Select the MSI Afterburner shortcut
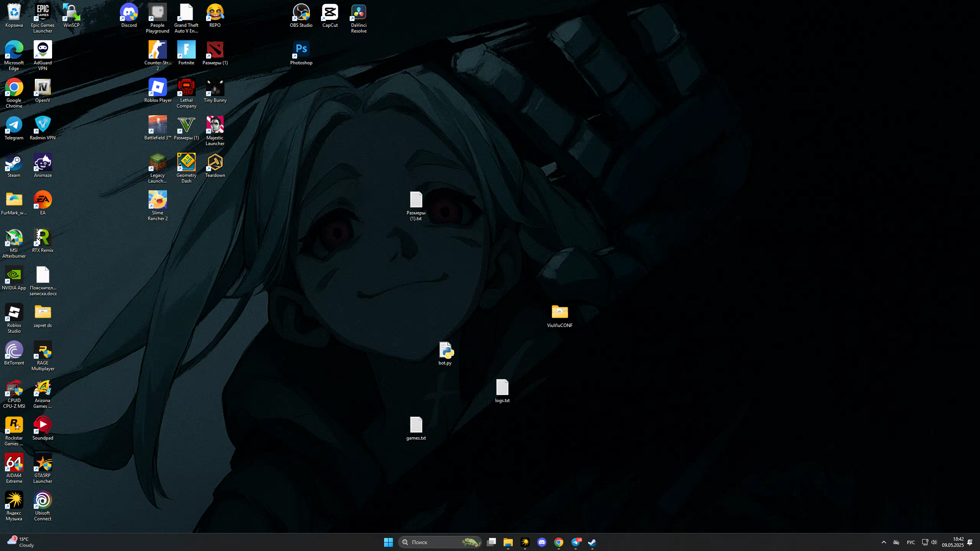980x551 pixels. (x=14, y=243)
